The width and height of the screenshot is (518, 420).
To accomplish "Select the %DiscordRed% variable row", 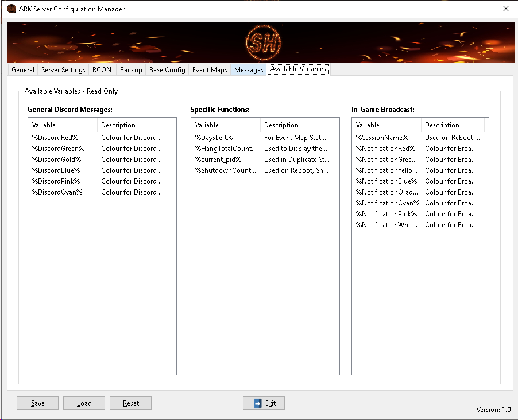I will [x=55, y=138].
